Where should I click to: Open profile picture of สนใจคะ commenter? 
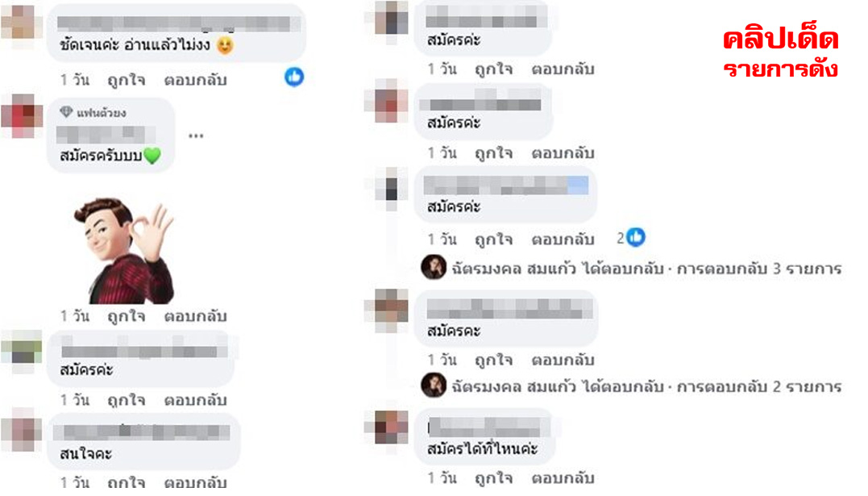(x=22, y=430)
